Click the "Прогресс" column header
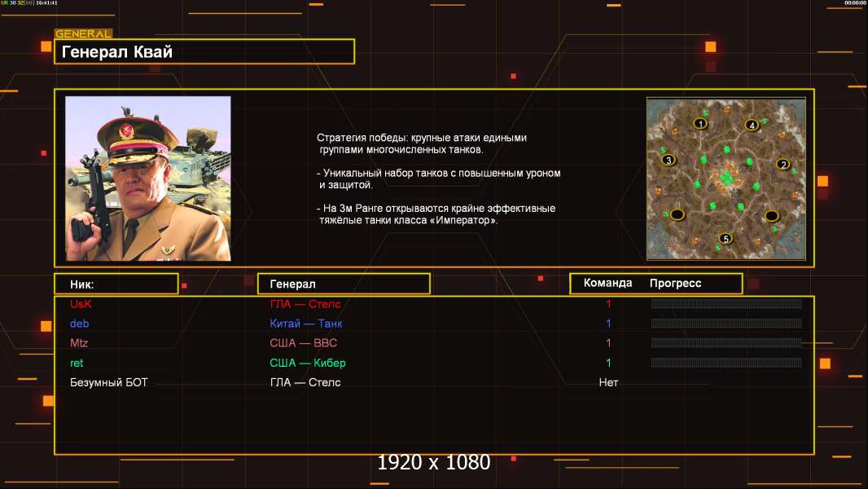Viewport: 868px width, 489px height. 675,284
